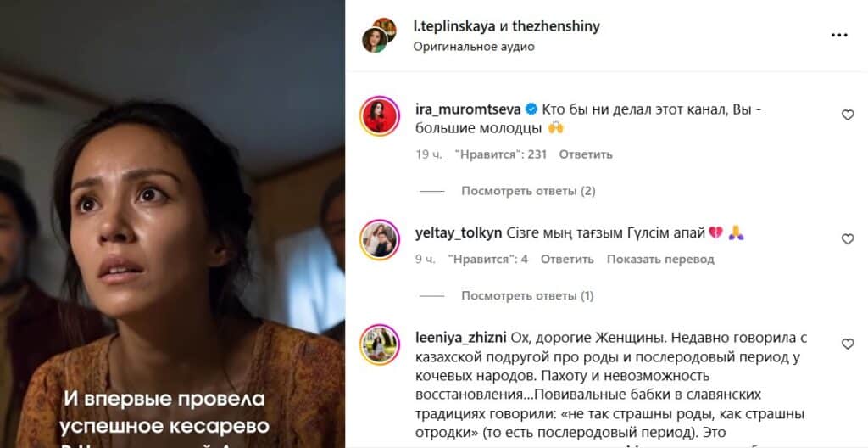868x448 pixels.
Task: Show translation of yeltay_tolkyn's comment
Action: [x=660, y=260]
